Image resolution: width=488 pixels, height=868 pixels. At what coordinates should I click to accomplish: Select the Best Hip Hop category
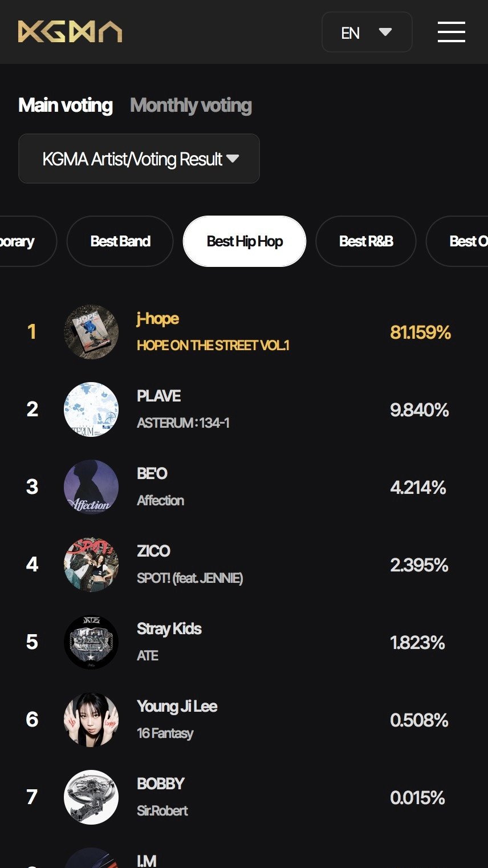pos(245,241)
